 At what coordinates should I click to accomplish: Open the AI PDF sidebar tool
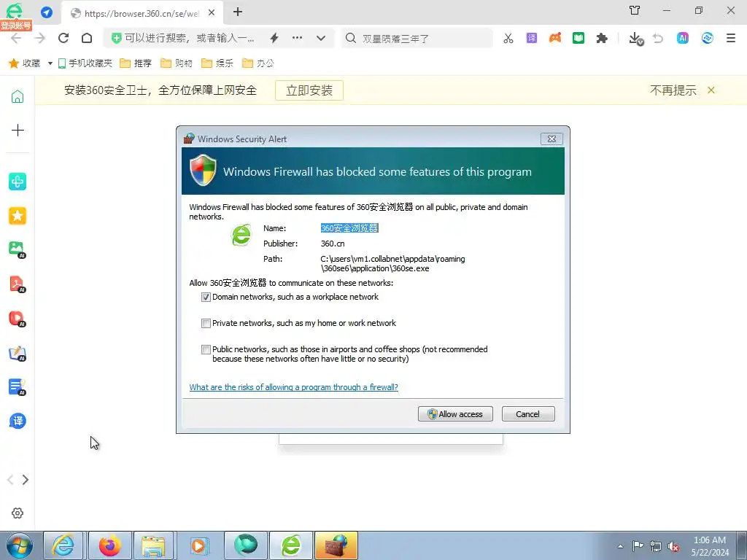point(18,284)
